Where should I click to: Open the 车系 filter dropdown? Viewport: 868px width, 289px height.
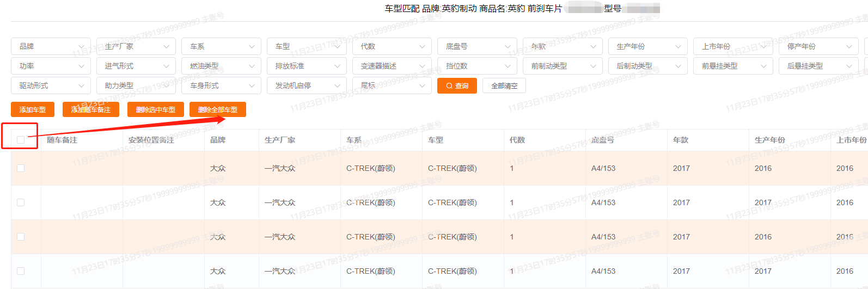221,46
